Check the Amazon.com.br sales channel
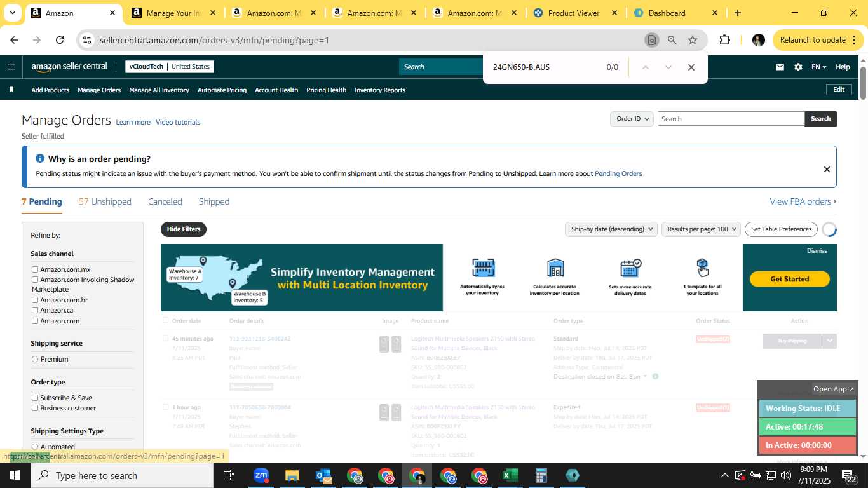 pyautogui.click(x=35, y=300)
